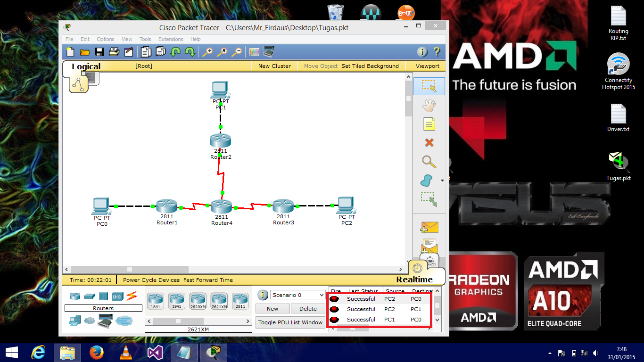Click Fast Forward Time
644x362 pixels.
208,280
